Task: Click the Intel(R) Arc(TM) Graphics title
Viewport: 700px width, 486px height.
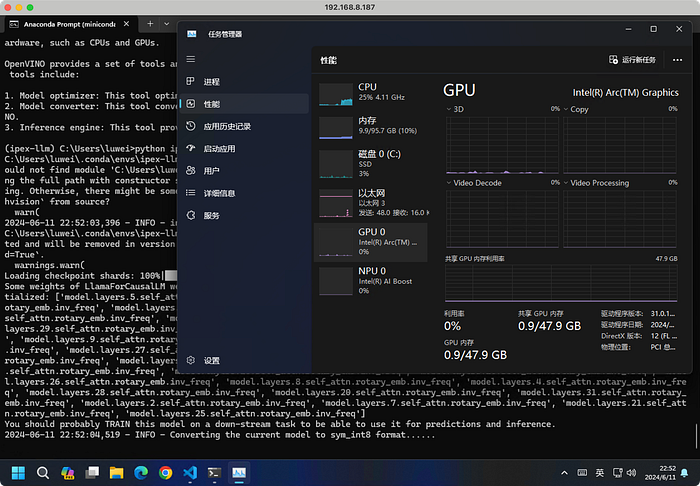Action: click(x=625, y=92)
